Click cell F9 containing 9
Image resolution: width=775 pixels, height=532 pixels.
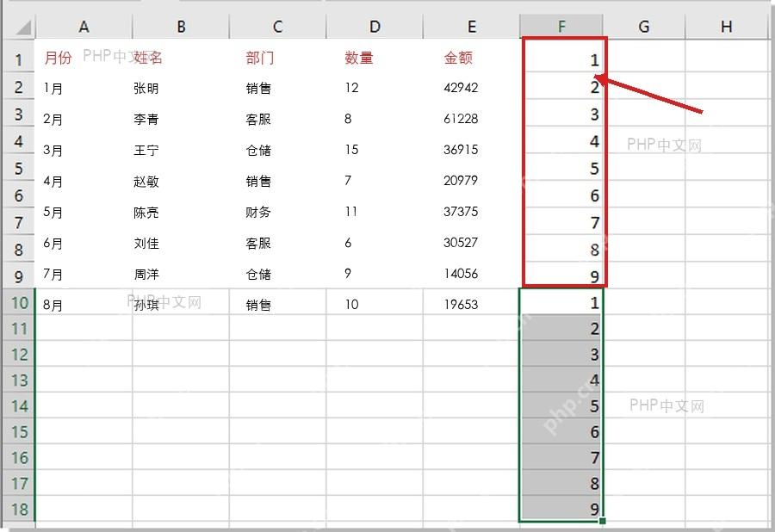(561, 276)
